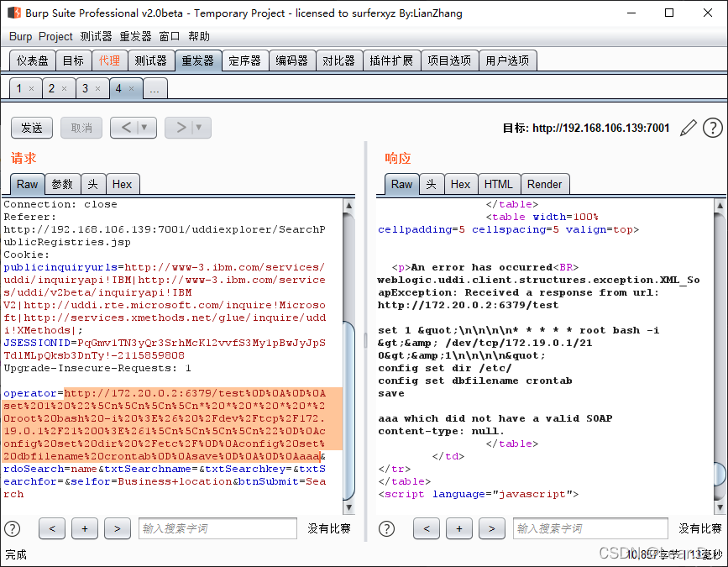Image resolution: width=728 pixels, height=567 pixels.
Task: Click request search plus options button
Action: click(85, 528)
